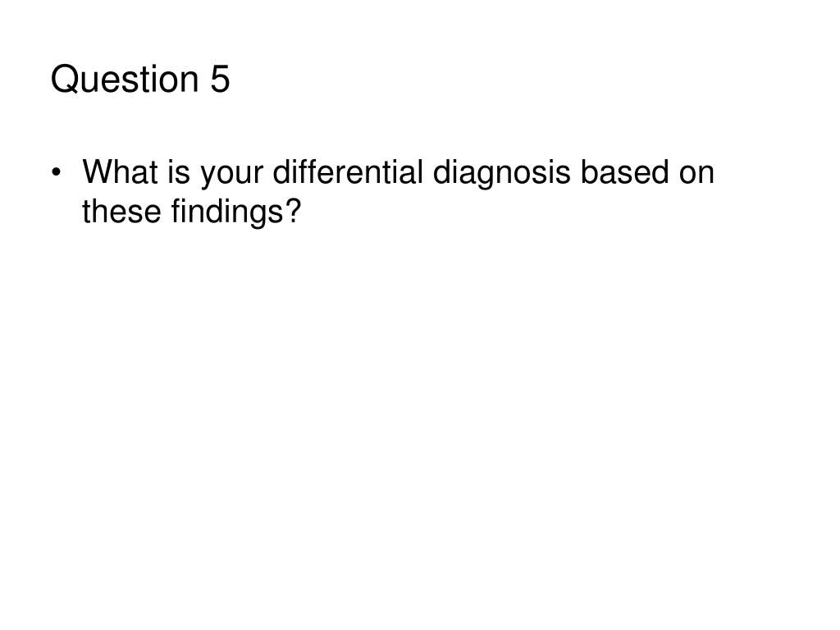This screenshot has height=630, width=840.
Task: Click the question mark after "findings"
Action: pos(293,211)
